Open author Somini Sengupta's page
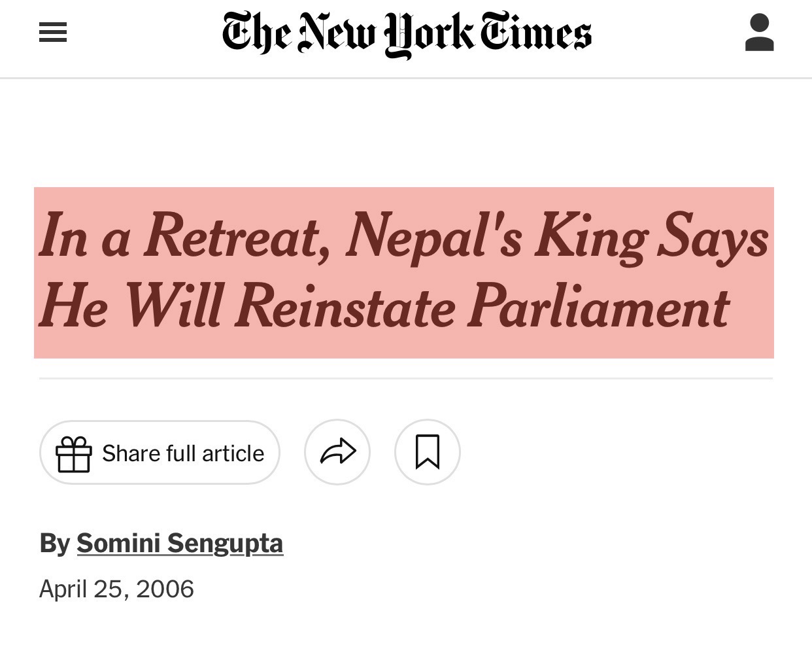 click(x=180, y=543)
